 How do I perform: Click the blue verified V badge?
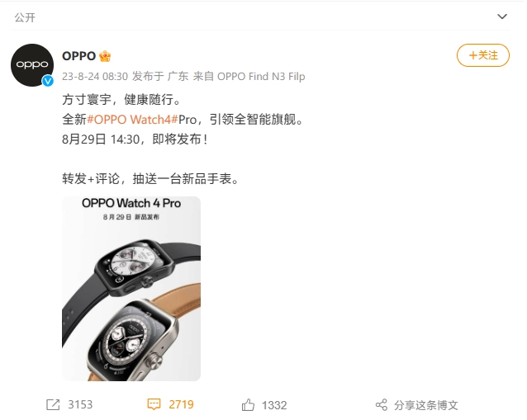point(48,81)
